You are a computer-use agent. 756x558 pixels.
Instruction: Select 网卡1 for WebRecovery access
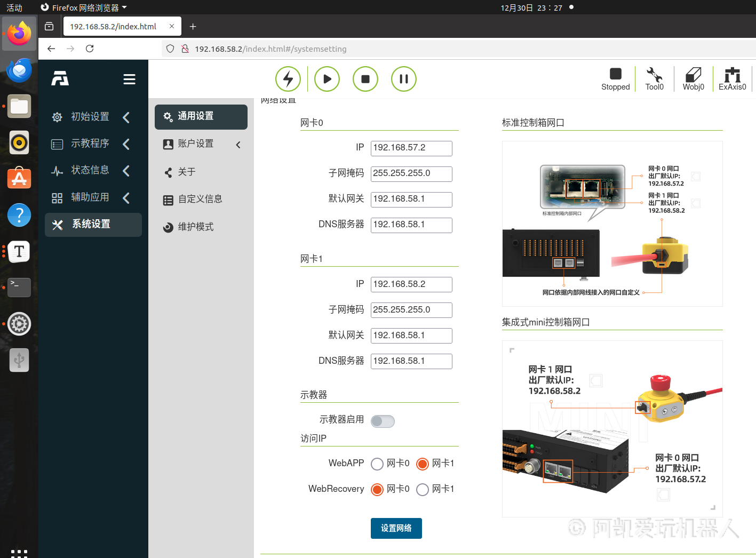coord(423,490)
